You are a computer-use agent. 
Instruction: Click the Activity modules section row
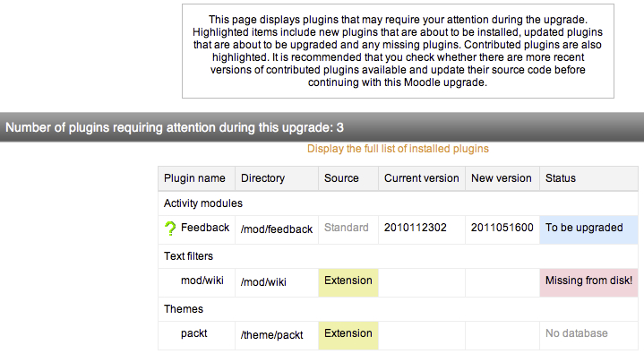point(398,203)
